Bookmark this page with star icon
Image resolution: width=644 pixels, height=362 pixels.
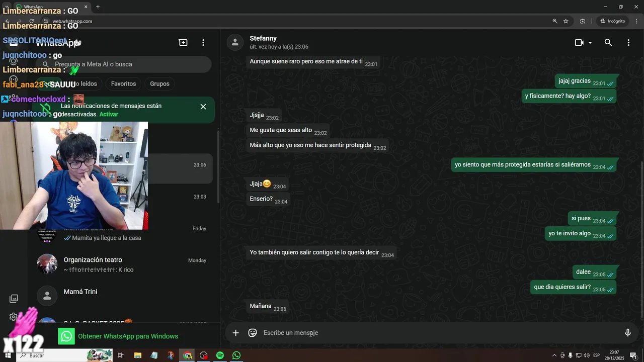566,21
